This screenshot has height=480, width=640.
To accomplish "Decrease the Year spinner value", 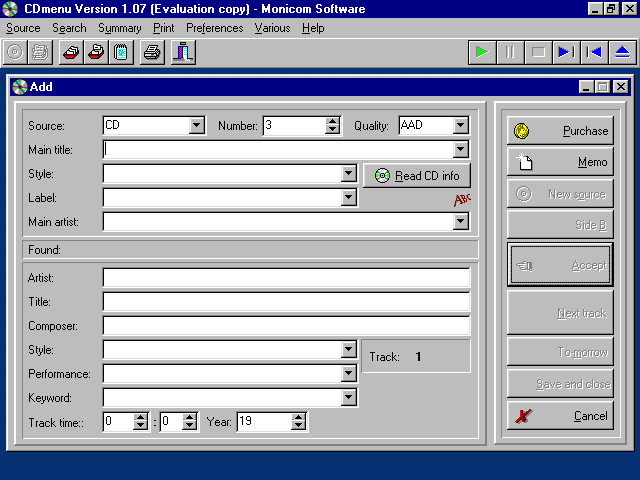I will [298, 427].
